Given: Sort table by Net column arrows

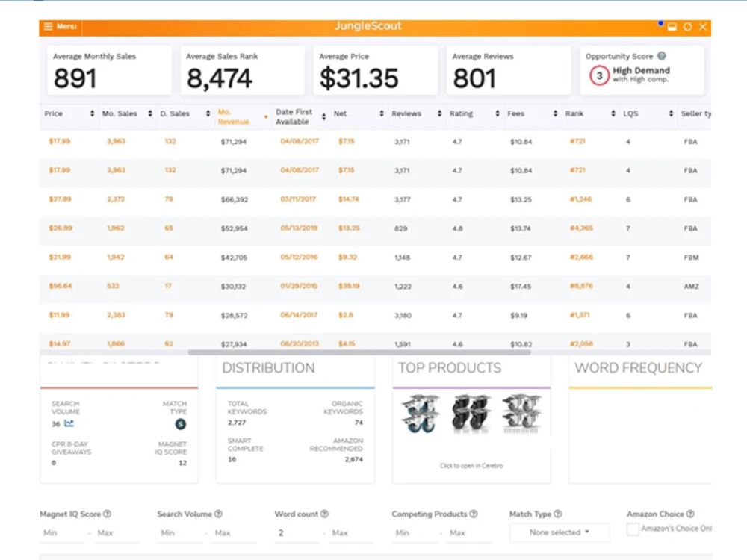Looking at the screenshot, I should point(382,113).
